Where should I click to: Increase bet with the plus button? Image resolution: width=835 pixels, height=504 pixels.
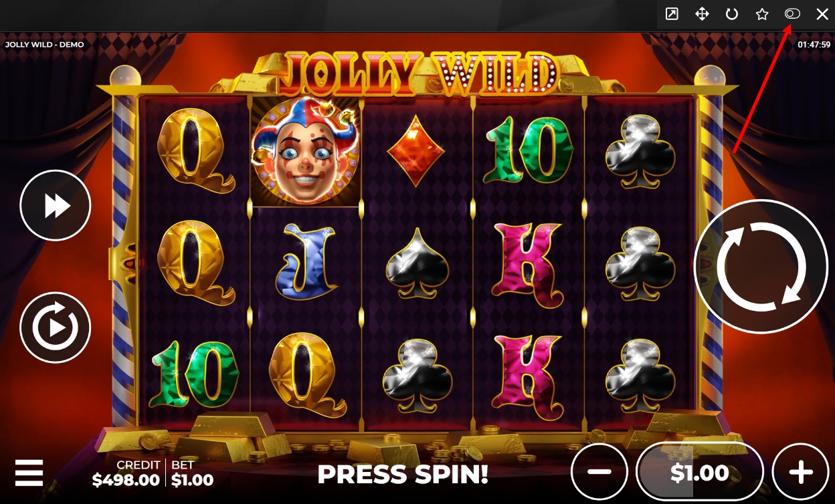coord(801,472)
